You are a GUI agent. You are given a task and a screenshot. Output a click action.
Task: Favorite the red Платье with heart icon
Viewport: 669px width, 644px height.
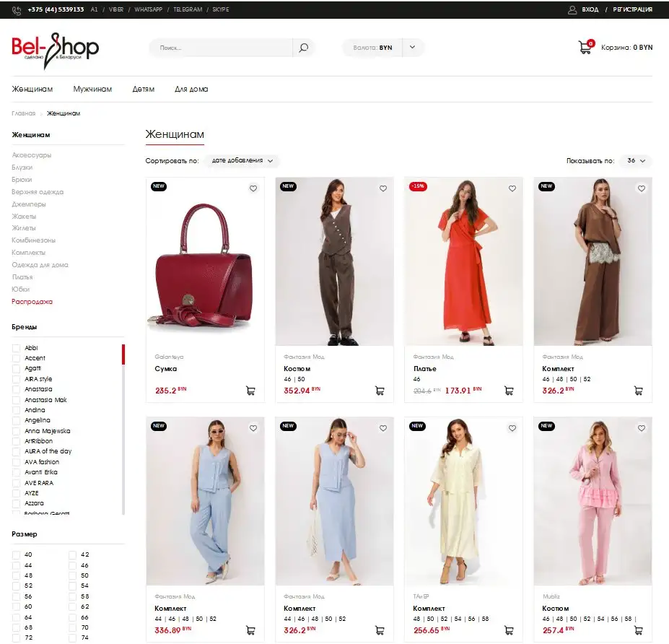coord(512,188)
